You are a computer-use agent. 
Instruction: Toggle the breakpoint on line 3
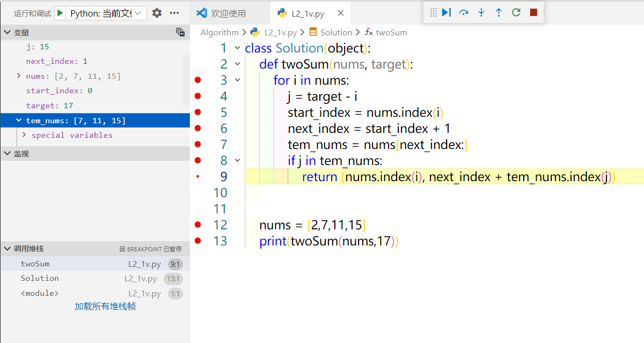click(197, 80)
